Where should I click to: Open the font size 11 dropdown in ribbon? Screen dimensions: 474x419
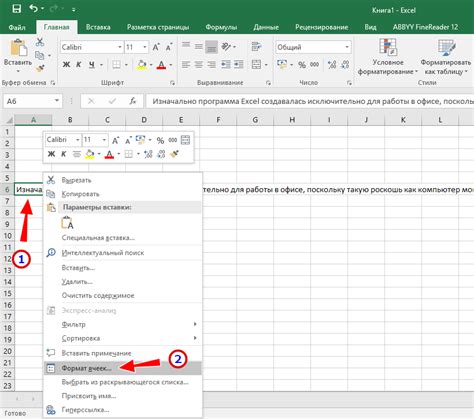click(145, 47)
